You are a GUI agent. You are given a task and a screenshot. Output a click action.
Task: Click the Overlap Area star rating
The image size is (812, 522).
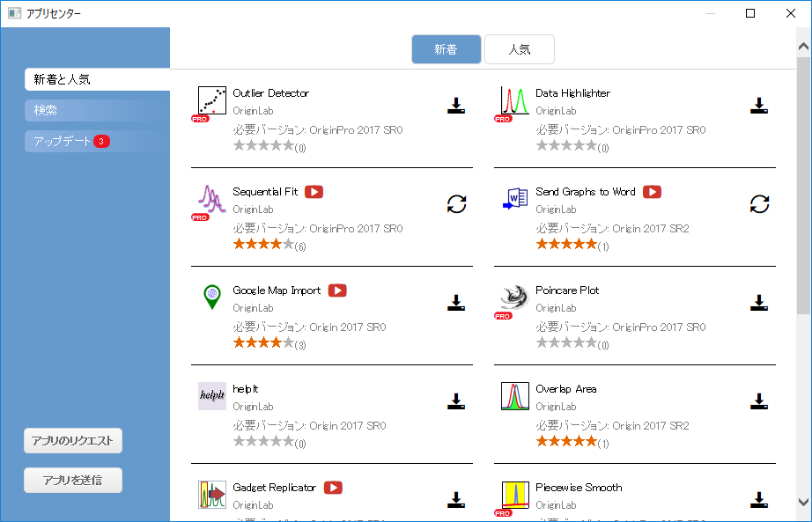click(566, 441)
